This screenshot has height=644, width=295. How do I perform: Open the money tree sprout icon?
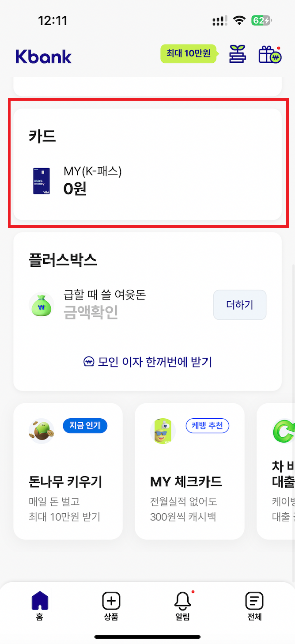[x=237, y=54]
